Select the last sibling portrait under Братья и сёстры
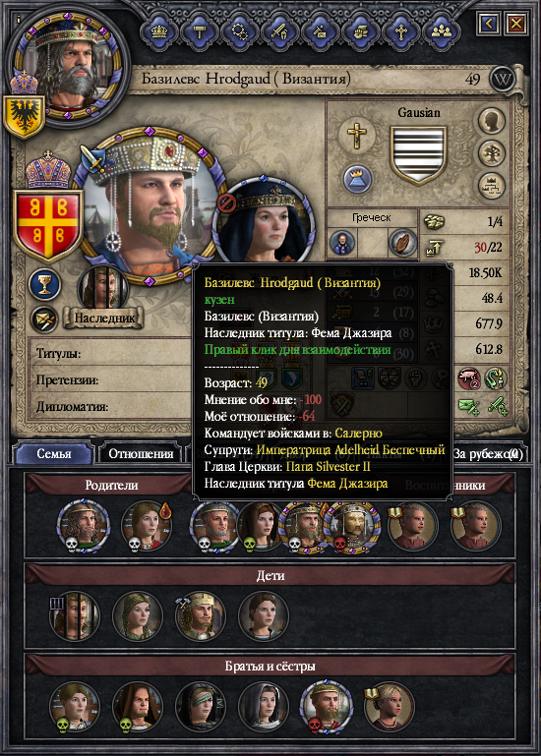The image size is (541, 756). click(390, 707)
